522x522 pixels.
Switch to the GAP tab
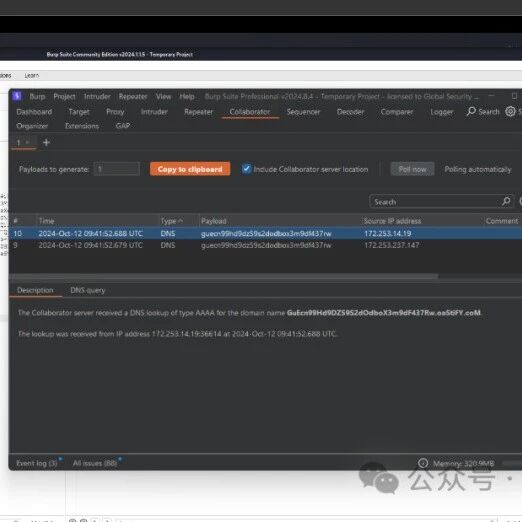[x=123, y=126]
